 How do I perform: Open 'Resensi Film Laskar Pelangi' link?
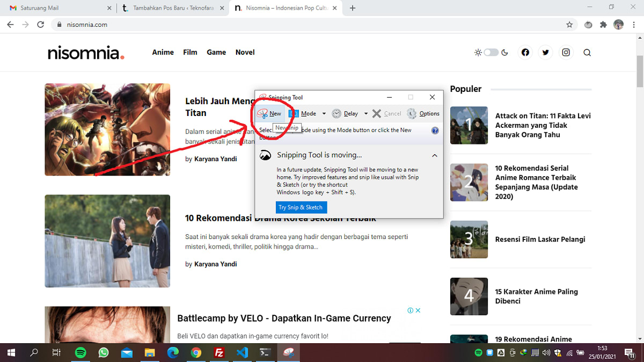[x=540, y=240]
